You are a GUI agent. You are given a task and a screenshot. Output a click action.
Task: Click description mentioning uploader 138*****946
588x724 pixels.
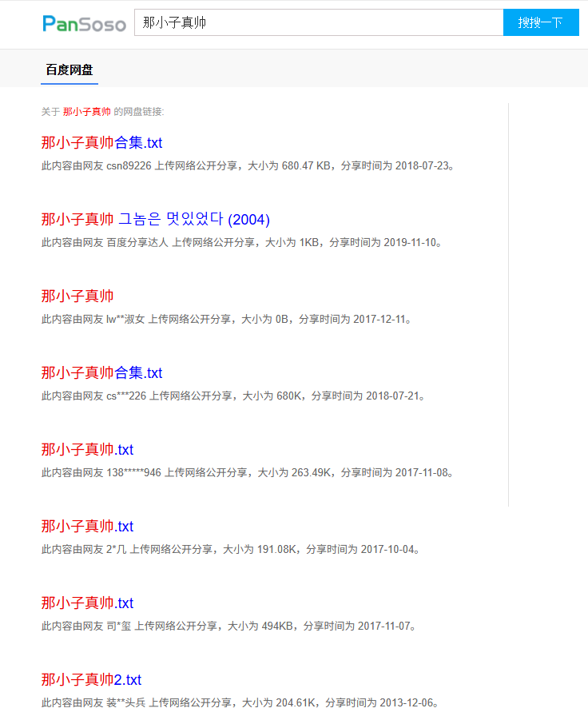click(x=248, y=473)
